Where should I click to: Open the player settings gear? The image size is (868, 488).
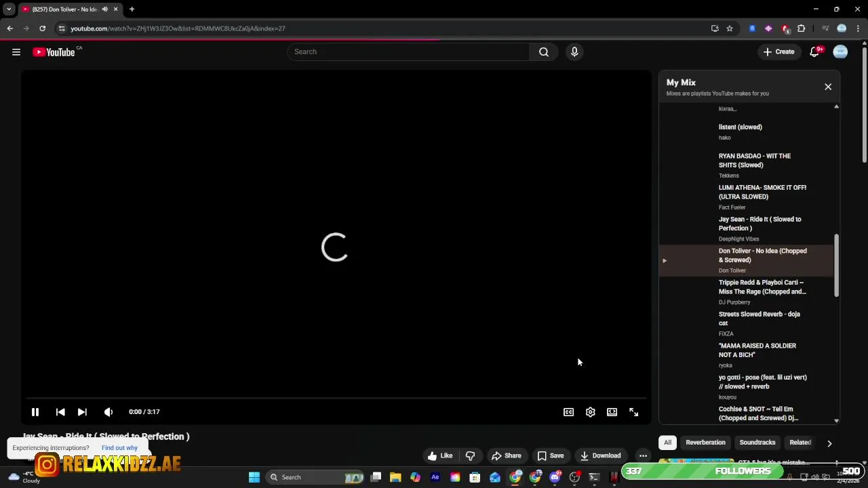pos(591,412)
